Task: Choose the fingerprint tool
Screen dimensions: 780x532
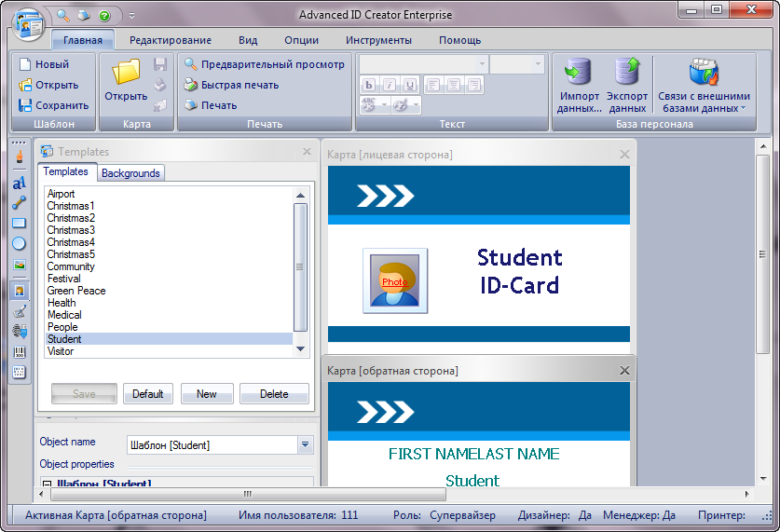Action: (x=19, y=331)
